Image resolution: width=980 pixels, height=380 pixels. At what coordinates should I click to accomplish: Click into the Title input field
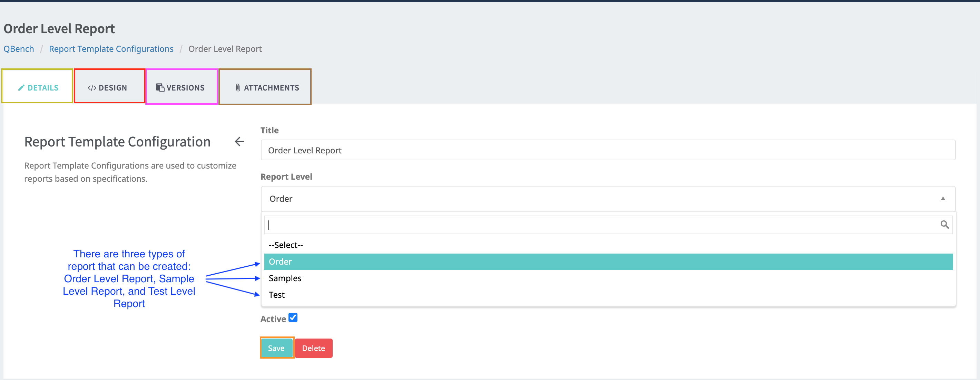point(608,150)
